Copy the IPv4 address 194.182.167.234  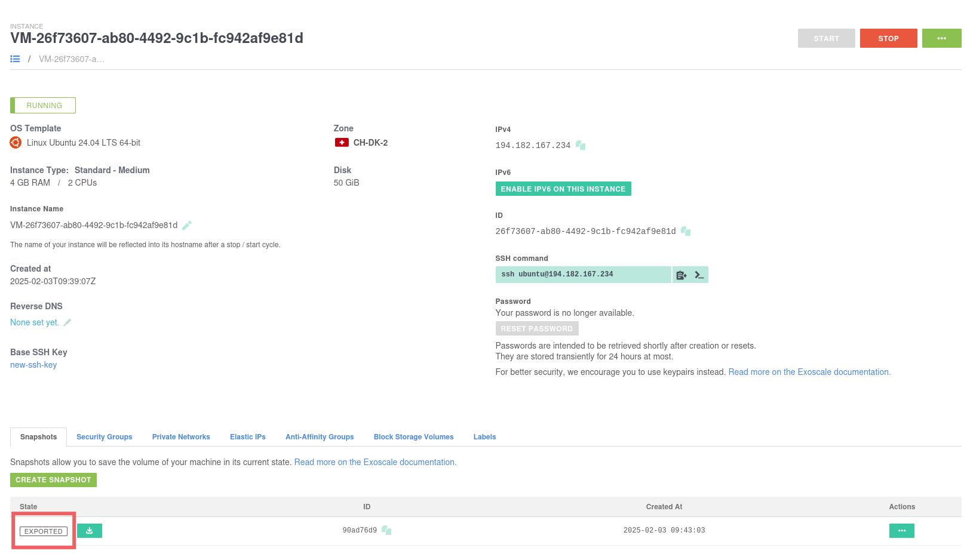tap(581, 145)
